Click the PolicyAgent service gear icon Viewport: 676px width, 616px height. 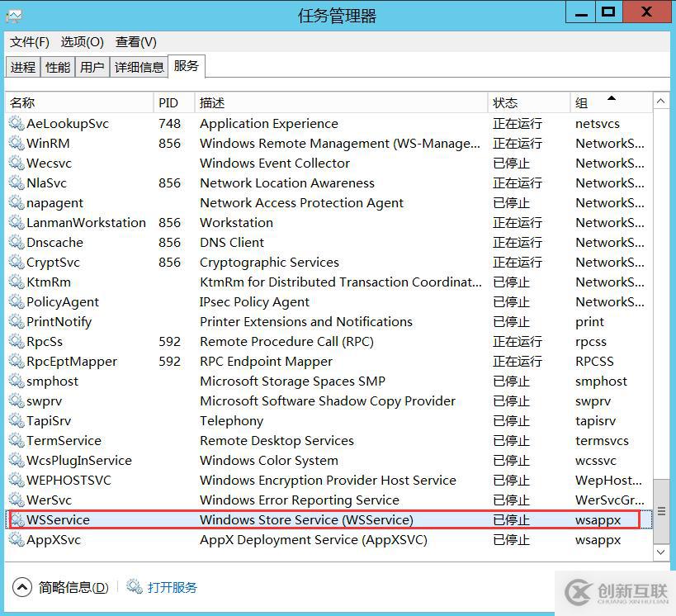(x=17, y=301)
